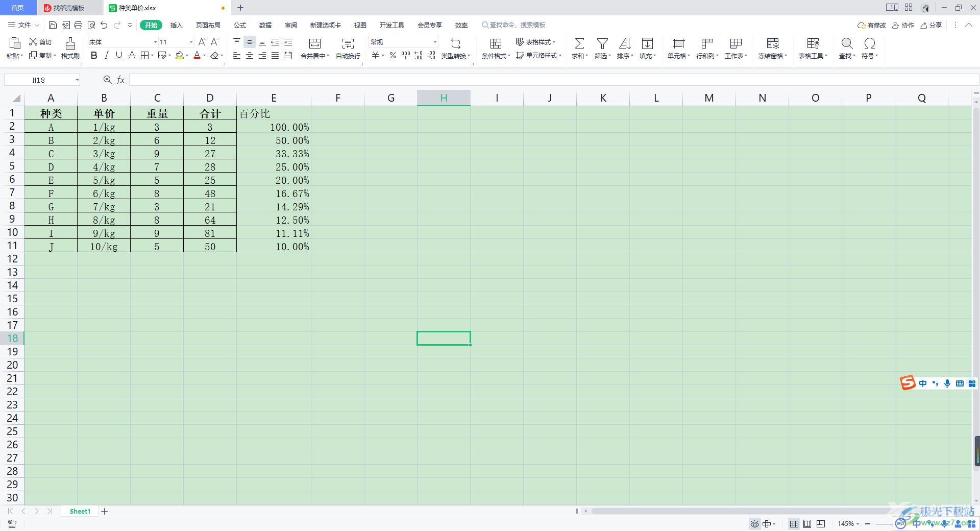Viewport: 980px width, 531px height.
Task: Open the 文件 menu
Action: (x=24, y=25)
